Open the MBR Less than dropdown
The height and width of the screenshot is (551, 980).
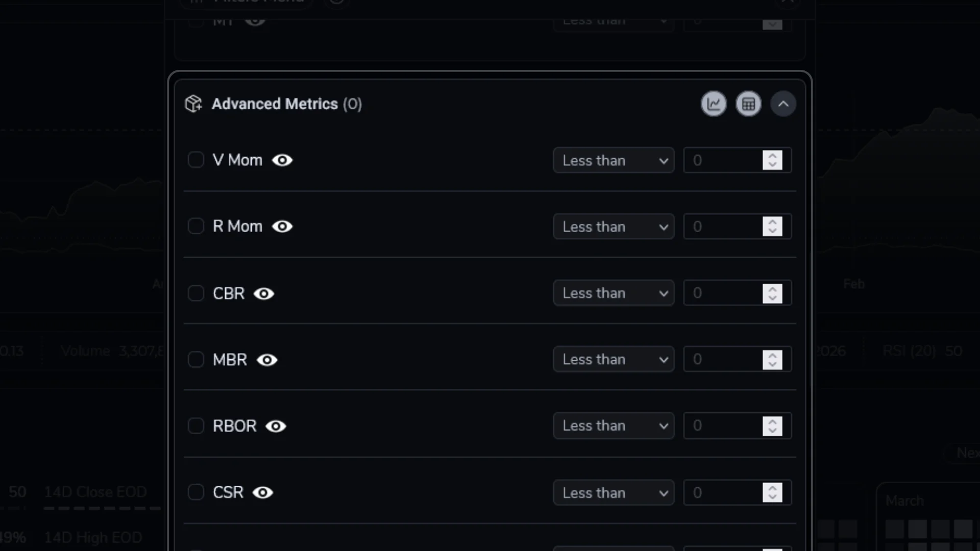[x=613, y=359]
